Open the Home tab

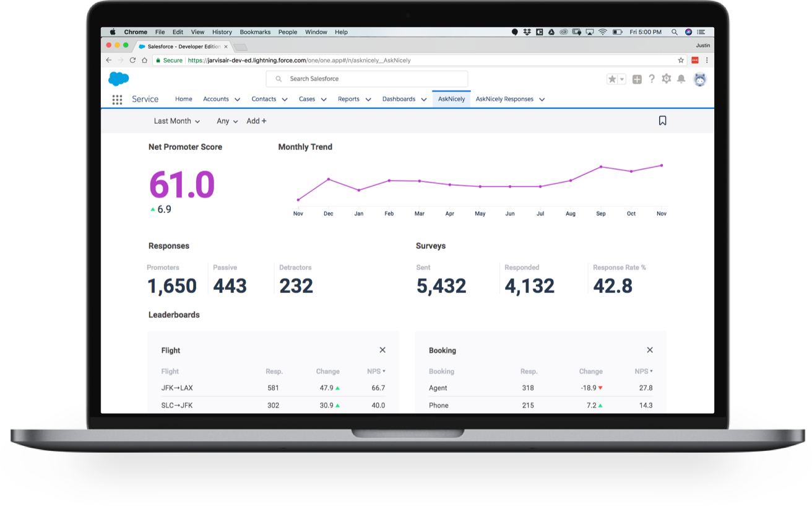pyautogui.click(x=183, y=99)
